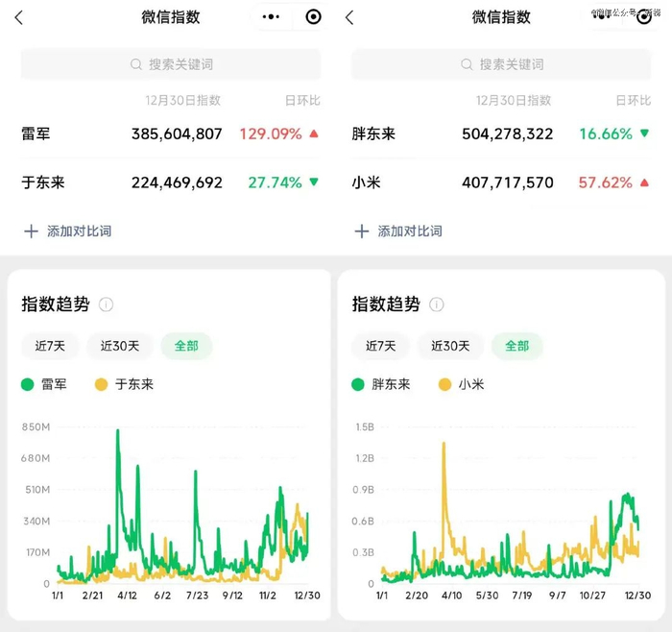Open the three-dot menu in left panel

pos(271,16)
